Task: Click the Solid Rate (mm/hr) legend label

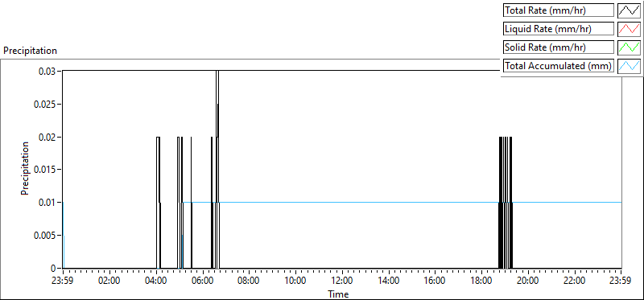Action: tap(558, 47)
